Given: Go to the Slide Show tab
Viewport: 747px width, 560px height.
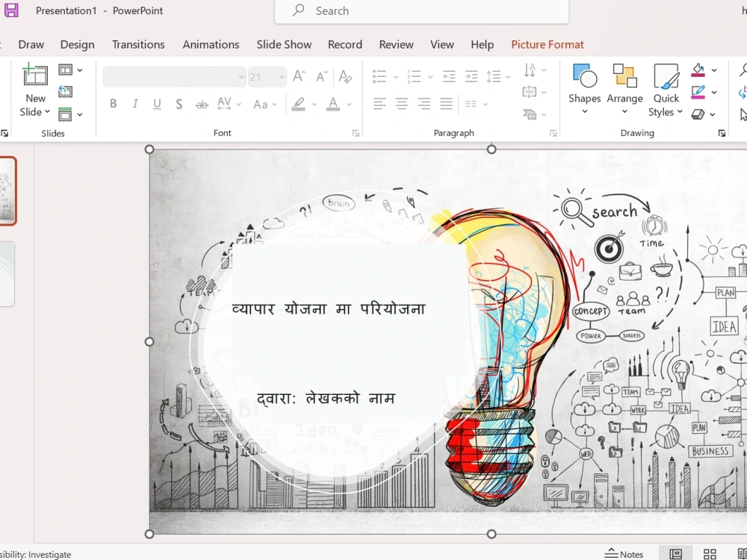Looking at the screenshot, I should [284, 44].
